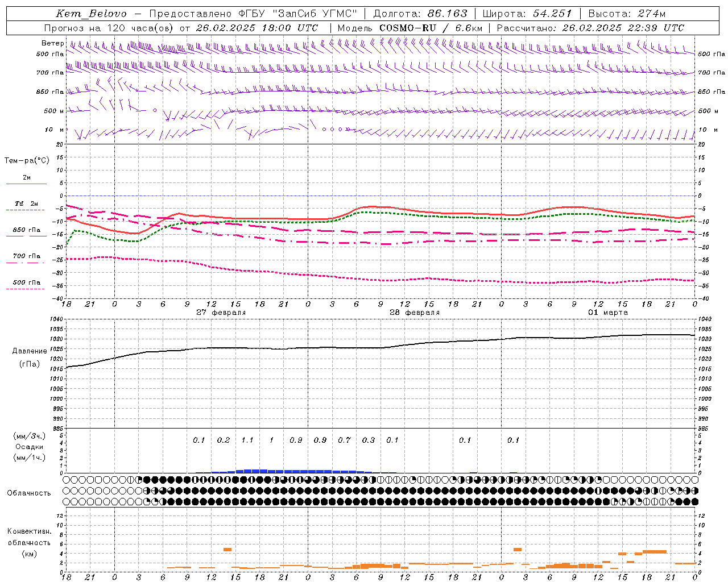This screenshot has width=728, height=582.
Task: Click the 'Облачность' cloudiness label
Action: click(x=29, y=493)
